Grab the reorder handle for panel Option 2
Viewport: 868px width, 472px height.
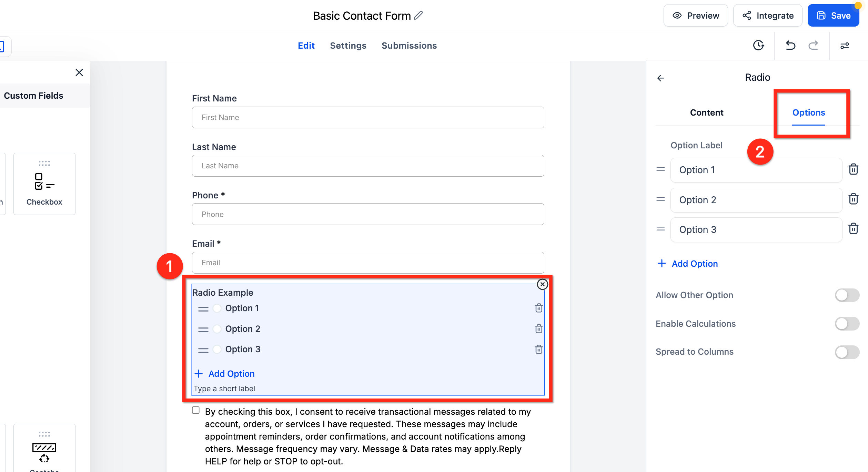click(660, 199)
